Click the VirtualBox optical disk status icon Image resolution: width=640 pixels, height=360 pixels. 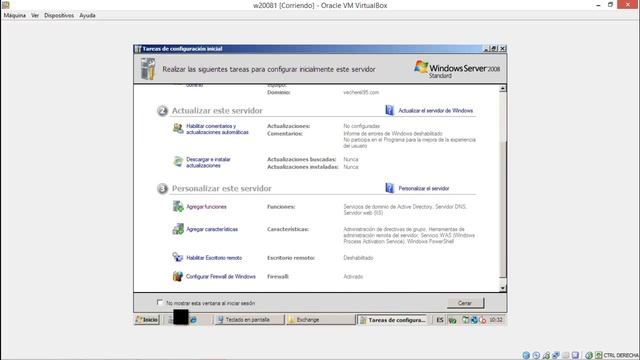(536, 356)
